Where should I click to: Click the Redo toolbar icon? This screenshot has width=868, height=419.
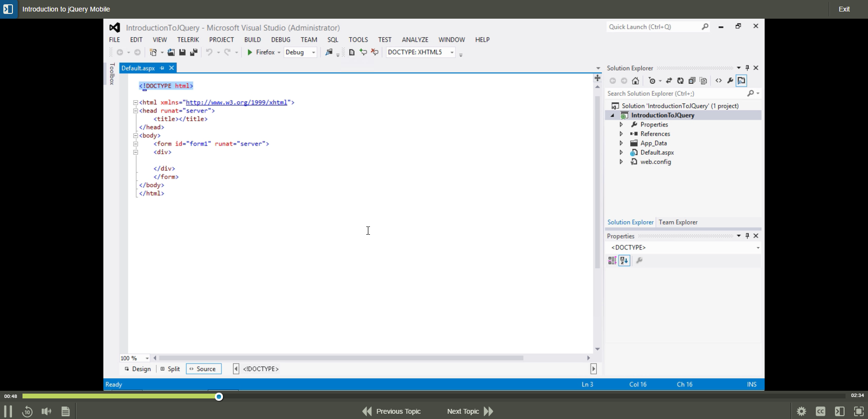228,52
